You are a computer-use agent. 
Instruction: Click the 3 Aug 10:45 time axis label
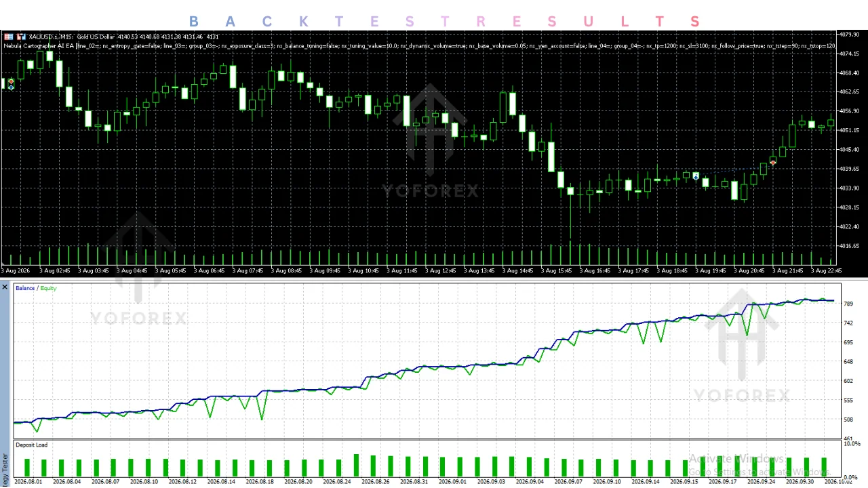click(x=362, y=270)
